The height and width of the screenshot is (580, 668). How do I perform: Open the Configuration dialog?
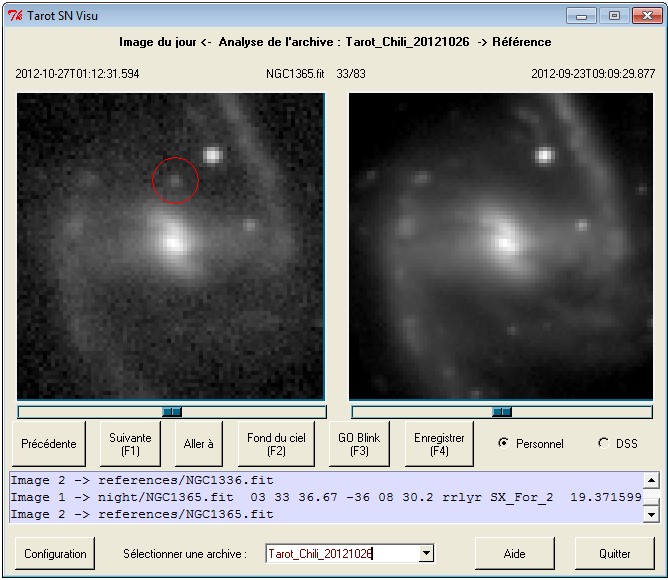tap(55, 553)
